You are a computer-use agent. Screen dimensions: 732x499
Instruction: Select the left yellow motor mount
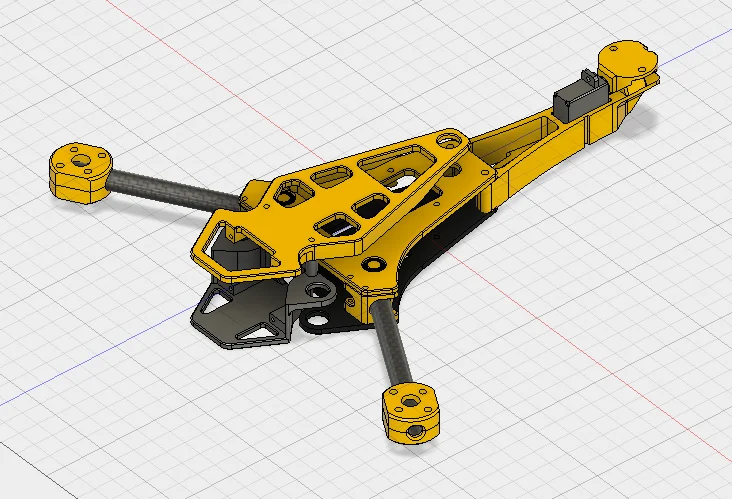click(80, 173)
